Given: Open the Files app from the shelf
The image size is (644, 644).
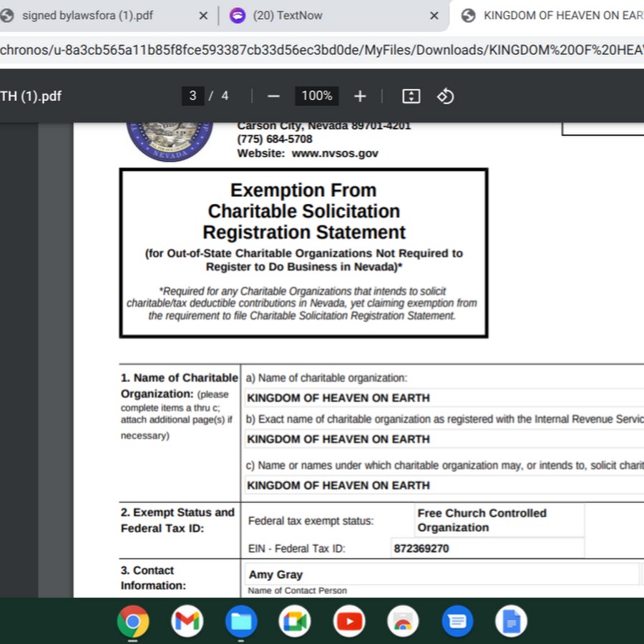Looking at the screenshot, I should (x=241, y=621).
